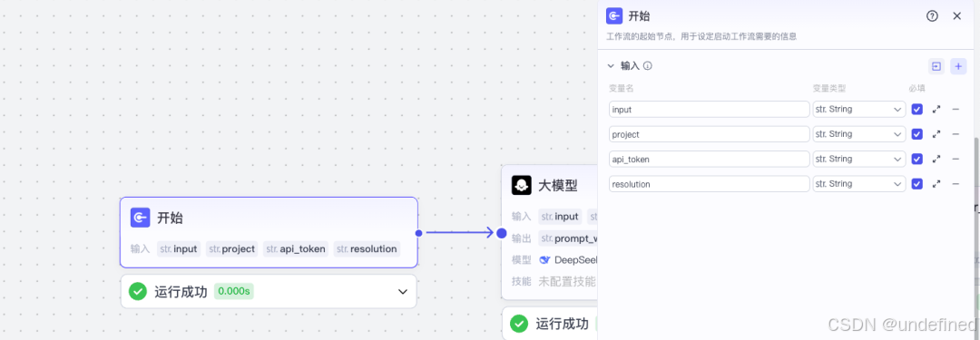Click DeepSeek model icon in 大模型 node
Image resolution: width=980 pixels, height=340 pixels.
[544, 260]
